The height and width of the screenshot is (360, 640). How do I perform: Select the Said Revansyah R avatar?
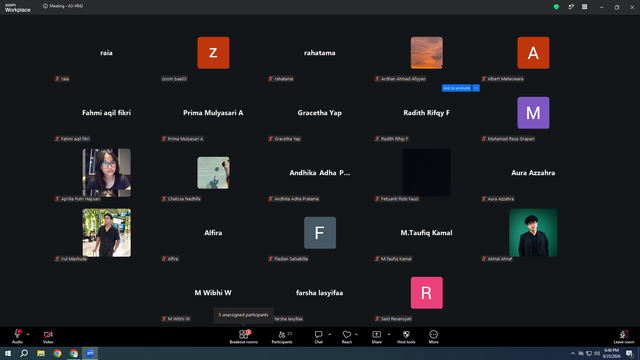[427, 293]
